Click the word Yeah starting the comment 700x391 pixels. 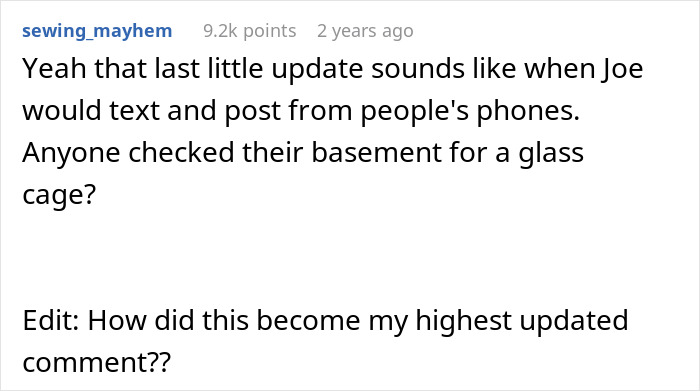[54, 69]
